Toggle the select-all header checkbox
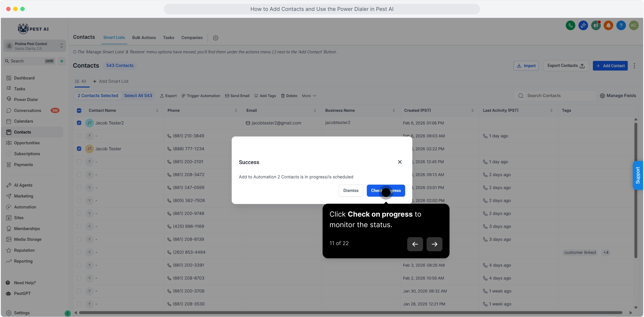The height and width of the screenshot is (317, 644). click(79, 111)
